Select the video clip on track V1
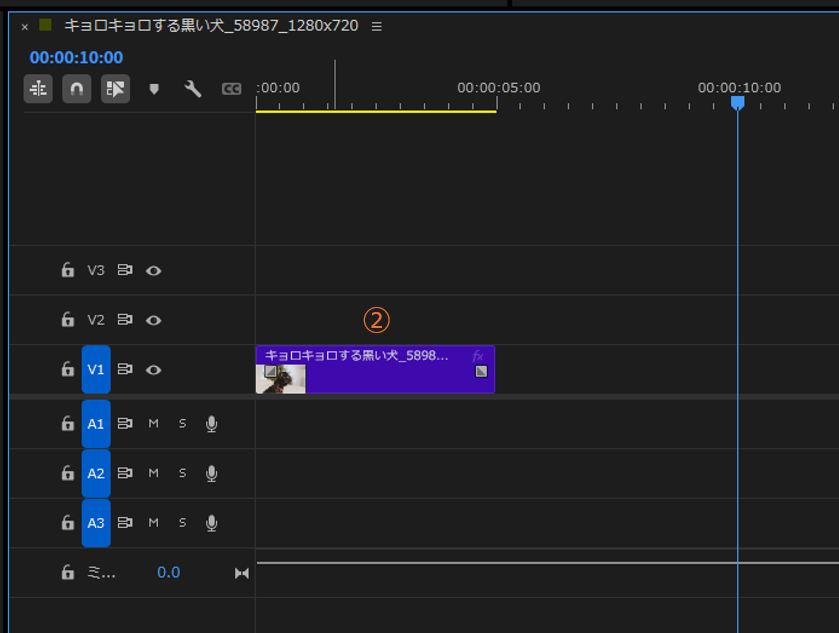 [390, 376]
